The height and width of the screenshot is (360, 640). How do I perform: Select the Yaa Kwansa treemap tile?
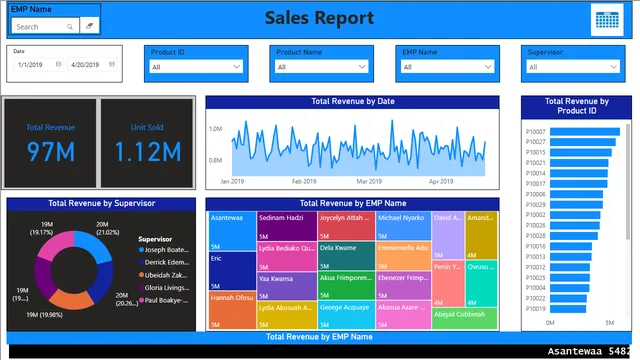point(287,286)
